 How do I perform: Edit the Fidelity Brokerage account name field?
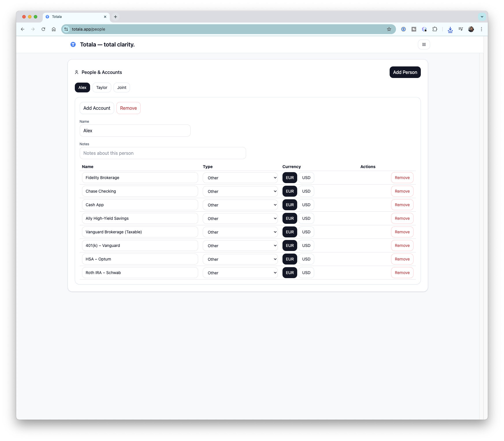point(140,178)
